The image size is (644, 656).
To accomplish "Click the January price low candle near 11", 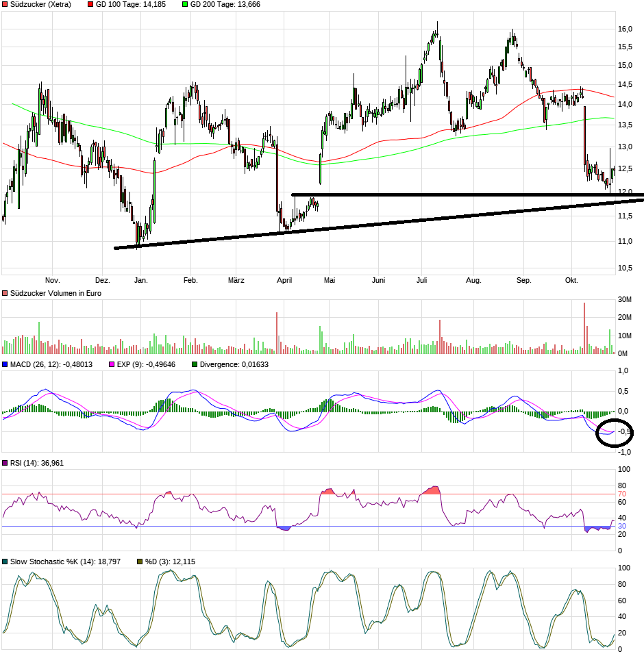I will [x=138, y=236].
